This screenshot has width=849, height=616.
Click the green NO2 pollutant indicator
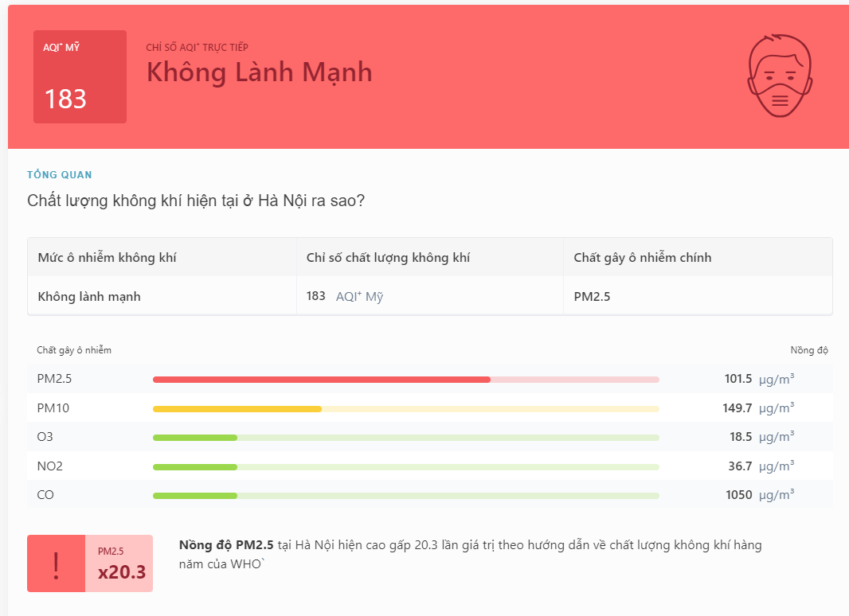195,466
